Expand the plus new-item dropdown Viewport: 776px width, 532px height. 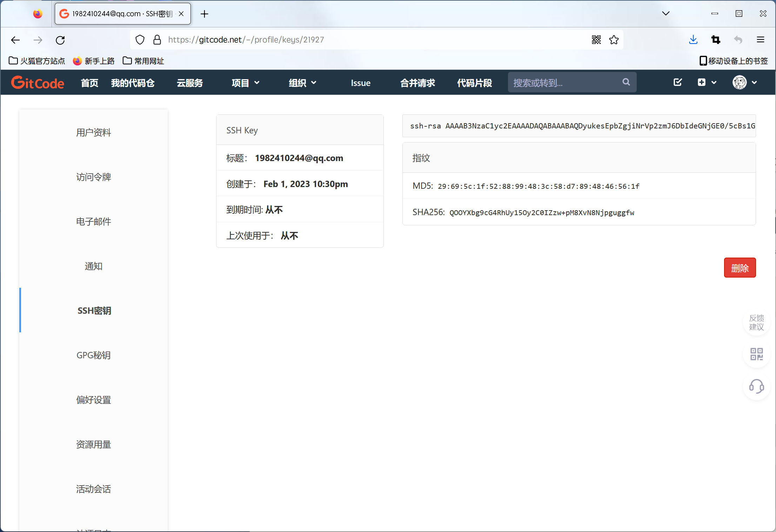tap(707, 82)
